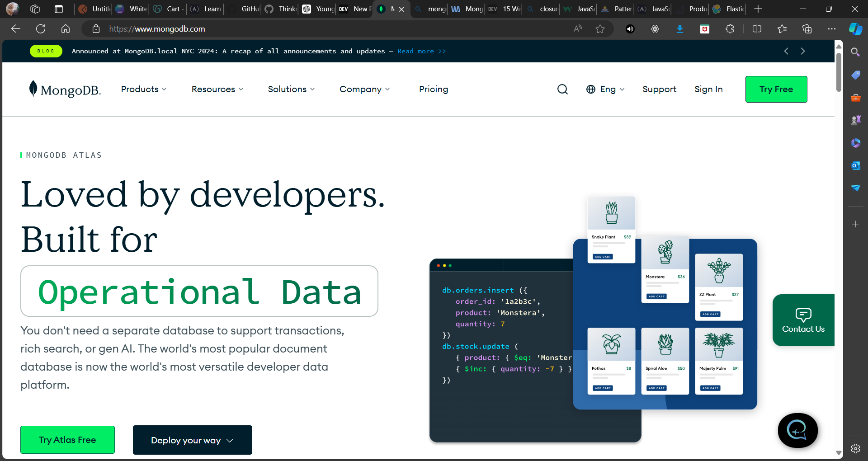This screenshot has height=461, width=868.
Task: Toggle split screen view in toolbar
Action: tap(757, 29)
